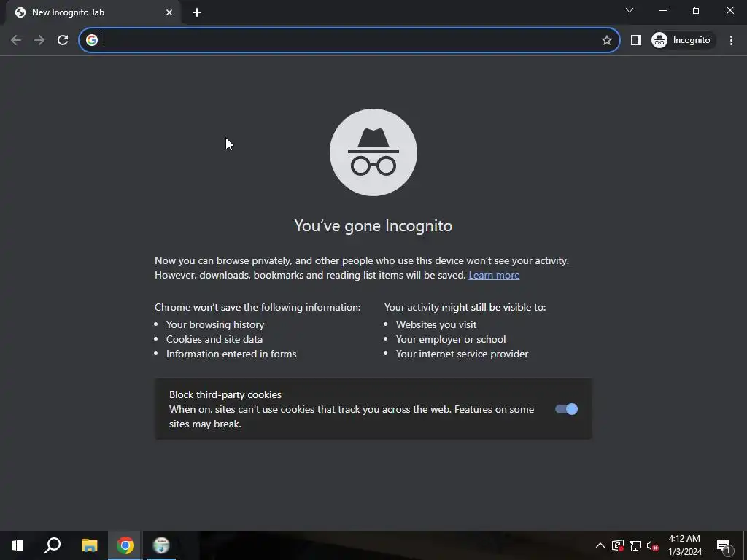Click the 'Cookies and site data' bullet
Viewport: 747px width, 560px height.
(x=214, y=340)
